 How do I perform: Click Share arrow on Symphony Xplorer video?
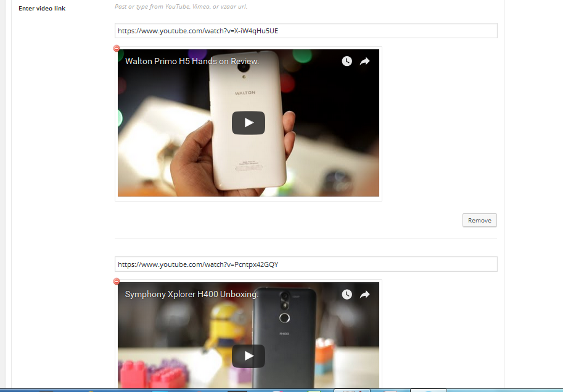click(x=365, y=295)
